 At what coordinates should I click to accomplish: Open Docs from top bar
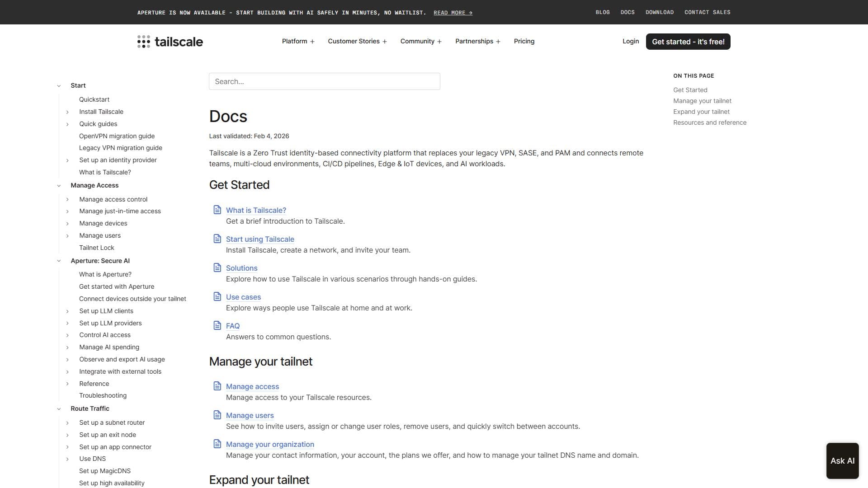pos(627,12)
